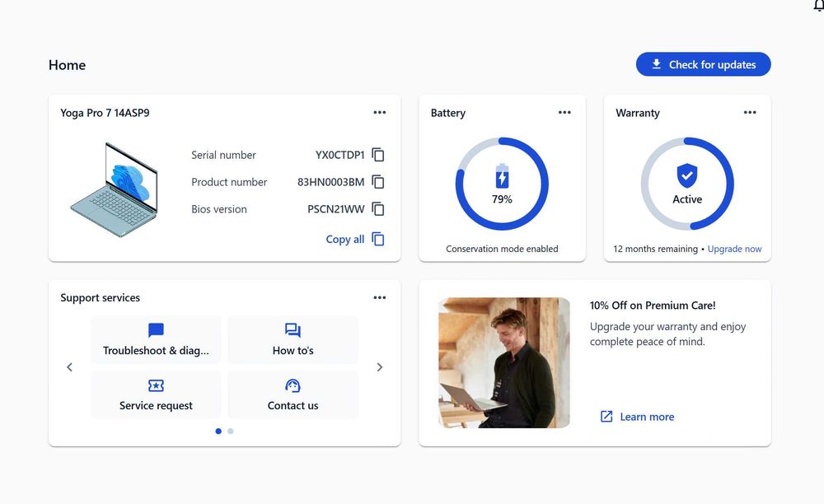Go to previous support services page
The image size is (824, 504).
pyautogui.click(x=69, y=367)
